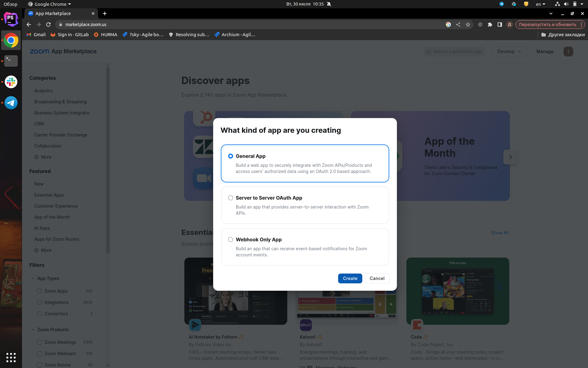Click the Telegram tray icon

tap(502, 4)
